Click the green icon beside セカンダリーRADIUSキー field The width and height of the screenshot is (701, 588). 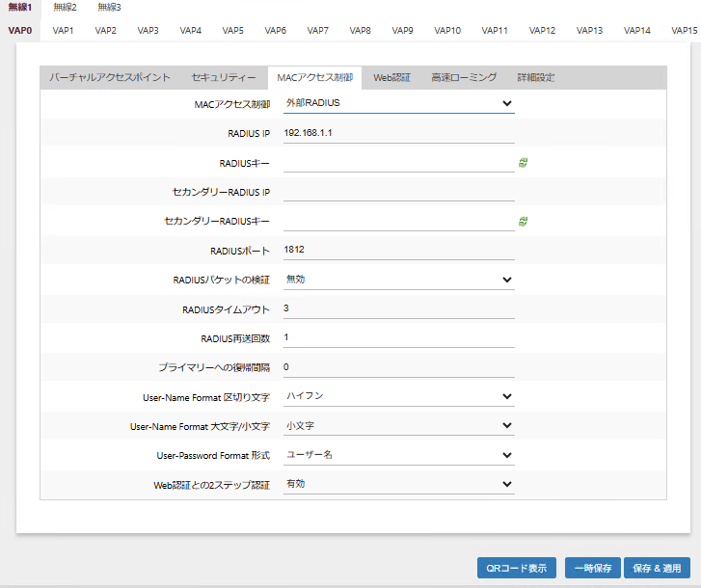click(523, 222)
